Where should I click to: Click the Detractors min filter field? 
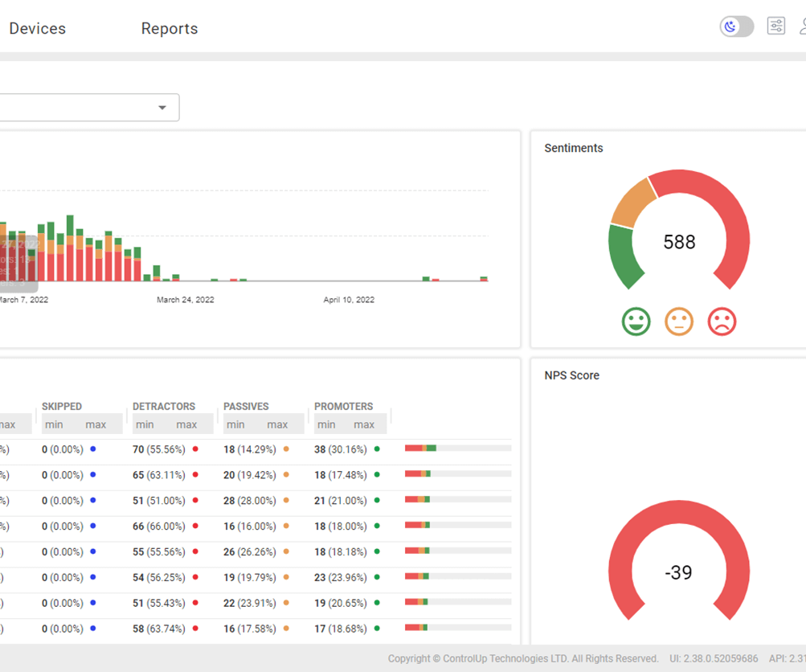click(145, 424)
